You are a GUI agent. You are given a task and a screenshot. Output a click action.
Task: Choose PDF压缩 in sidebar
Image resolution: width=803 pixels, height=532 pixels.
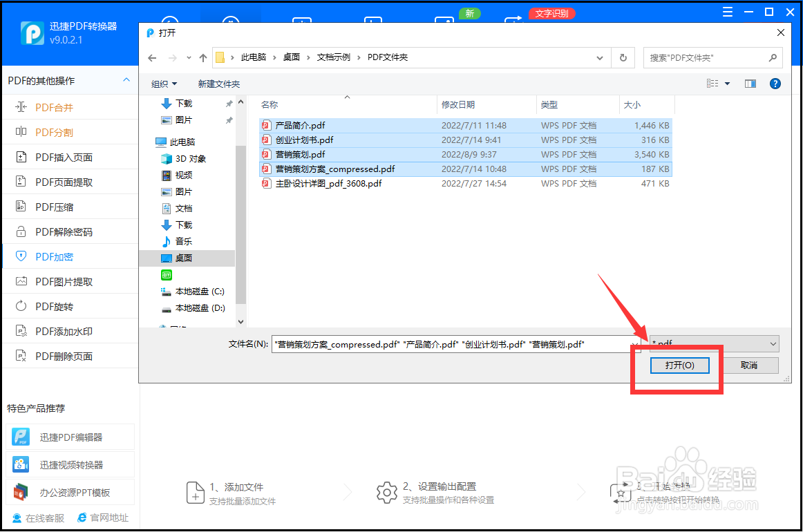(x=70, y=207)
